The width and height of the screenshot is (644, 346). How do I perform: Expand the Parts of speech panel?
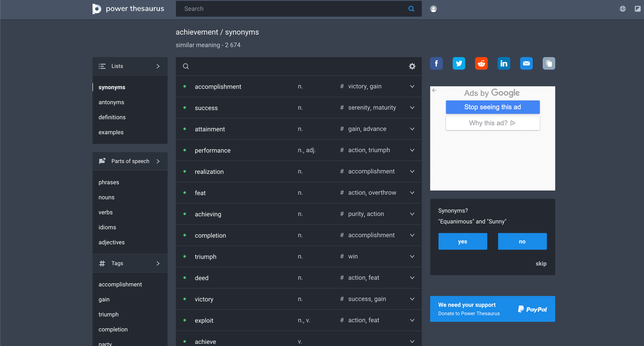158,161
